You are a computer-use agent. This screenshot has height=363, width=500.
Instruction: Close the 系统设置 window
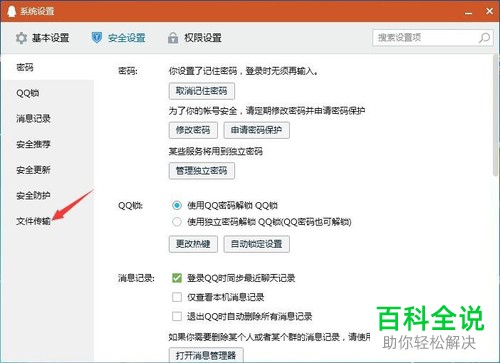pos(489,11)
